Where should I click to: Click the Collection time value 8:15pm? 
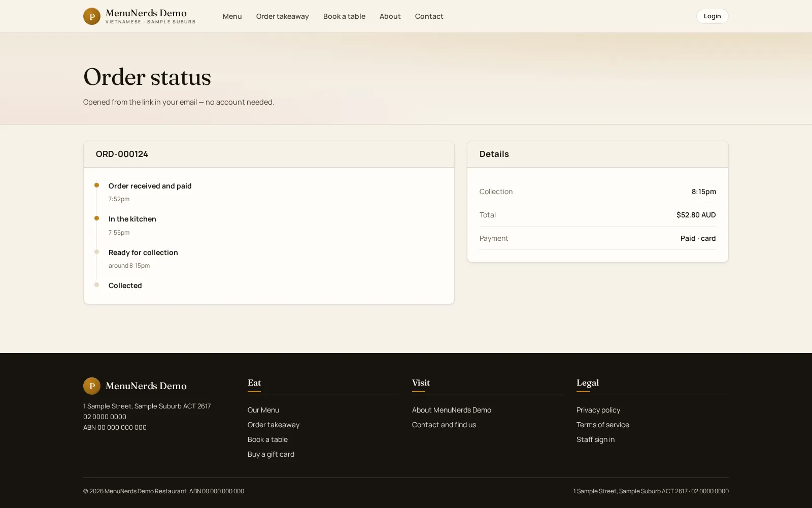tap(704, 192)
